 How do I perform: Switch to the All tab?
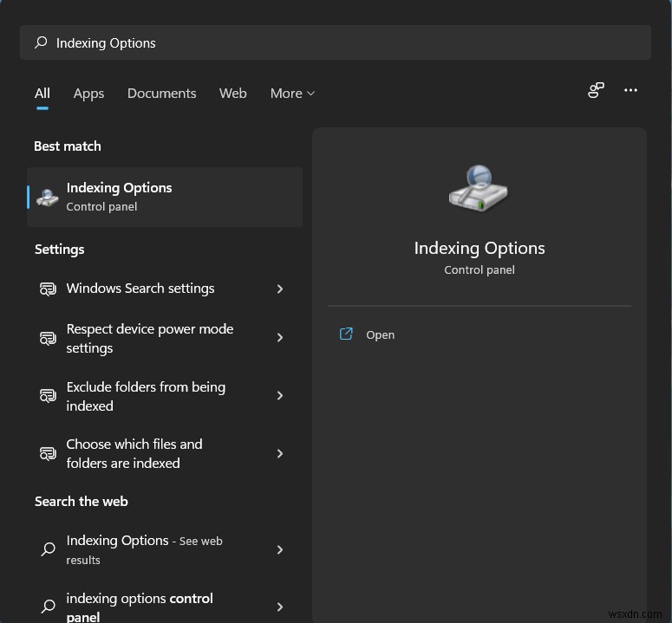pos(42,94)
